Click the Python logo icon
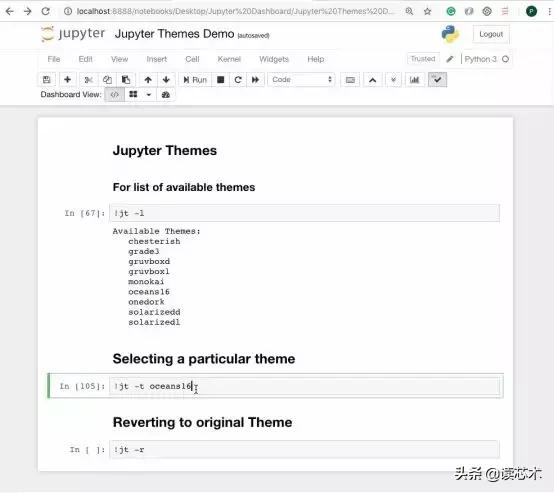 [x=450, y=34]
